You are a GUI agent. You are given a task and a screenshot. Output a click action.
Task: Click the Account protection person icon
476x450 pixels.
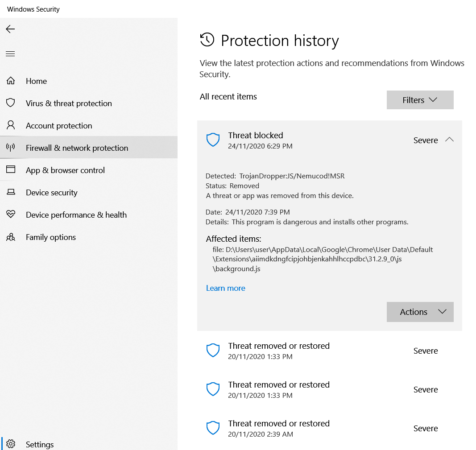pos(11,125)
